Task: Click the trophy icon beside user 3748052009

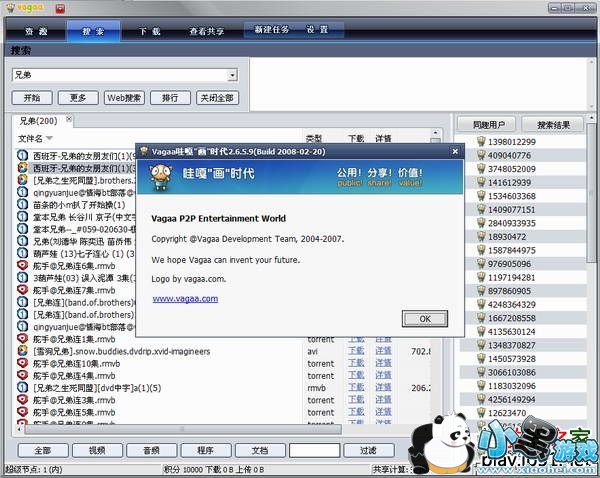Action: point(481,169)
